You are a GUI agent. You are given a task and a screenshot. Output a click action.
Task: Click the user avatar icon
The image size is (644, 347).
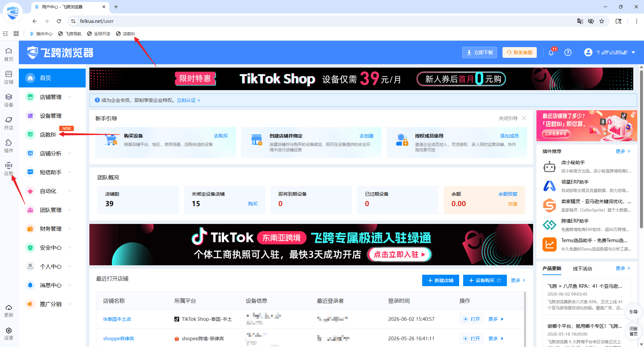pos(588,52)
